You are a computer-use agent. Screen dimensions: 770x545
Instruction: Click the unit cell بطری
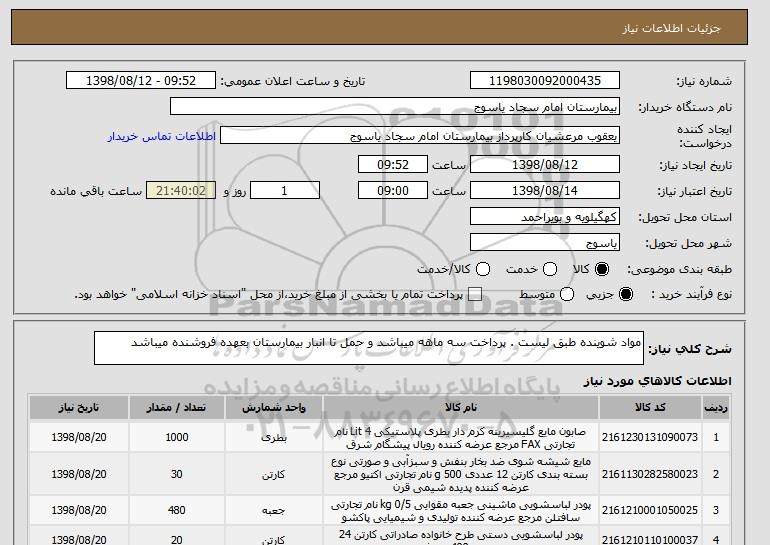tap(274, 437)
